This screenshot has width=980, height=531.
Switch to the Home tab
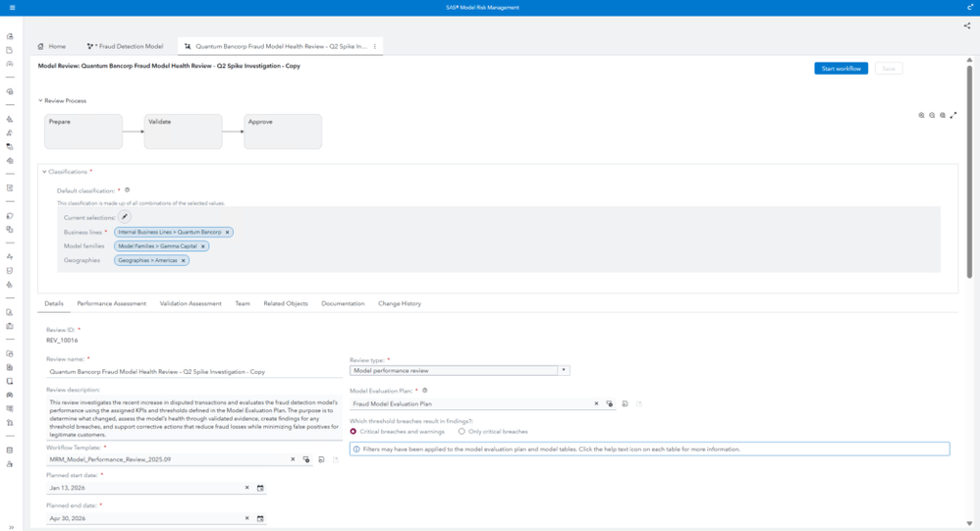coord(52,46)
